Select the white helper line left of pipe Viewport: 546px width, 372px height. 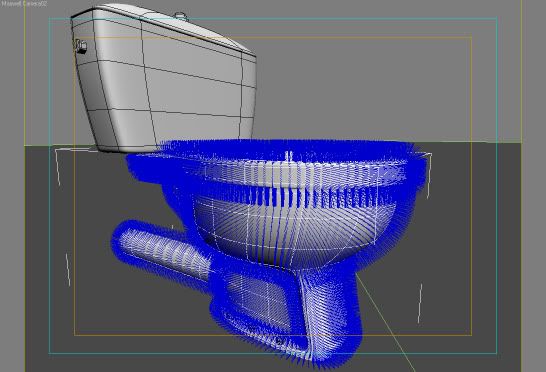coord(68,270)
